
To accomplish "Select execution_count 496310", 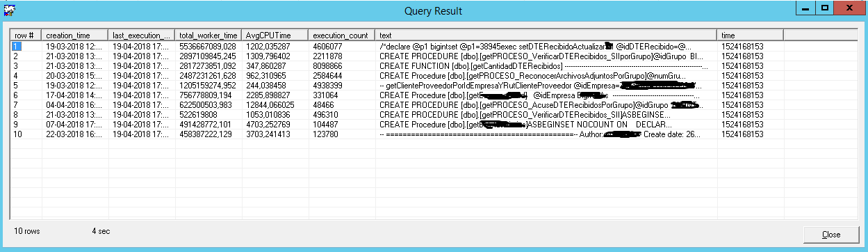I will [x=325, y=114].
